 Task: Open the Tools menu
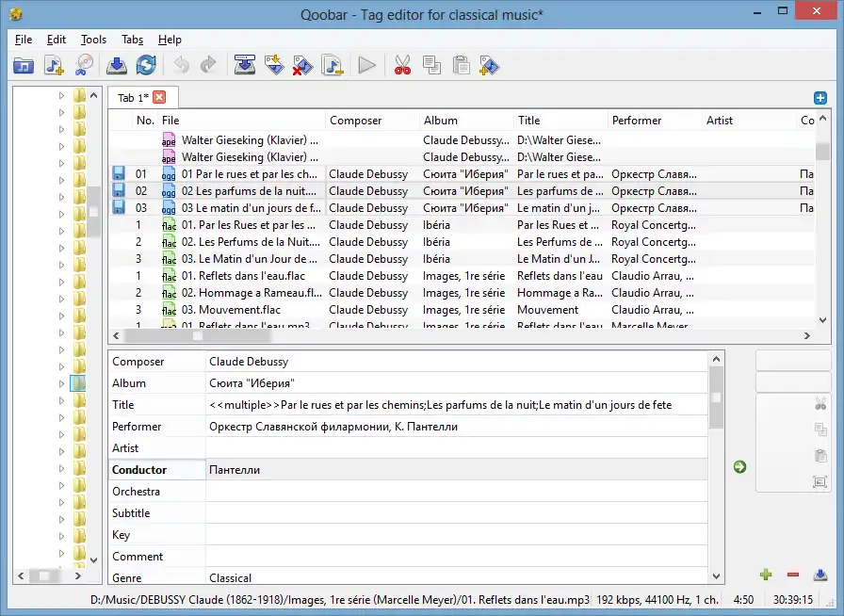[x=93, y=40]
